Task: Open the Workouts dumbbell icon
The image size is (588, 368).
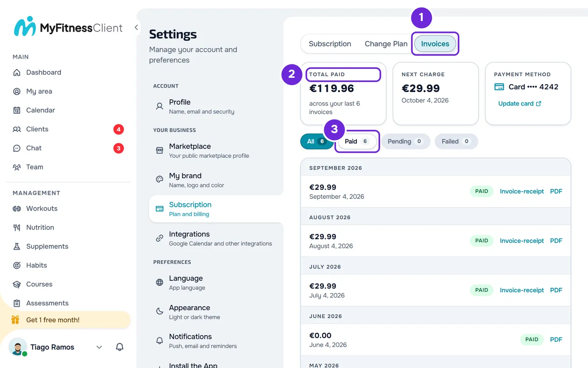Action: [17, 209]
